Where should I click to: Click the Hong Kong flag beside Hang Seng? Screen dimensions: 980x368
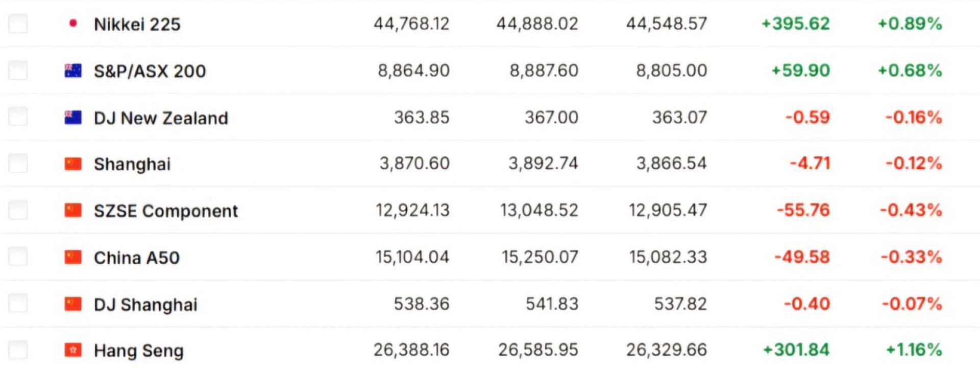pos(73,350)
